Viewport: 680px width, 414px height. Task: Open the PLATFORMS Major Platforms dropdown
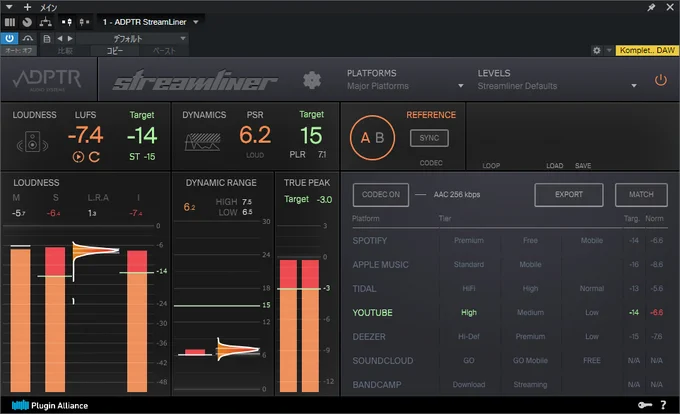point(405,86)
